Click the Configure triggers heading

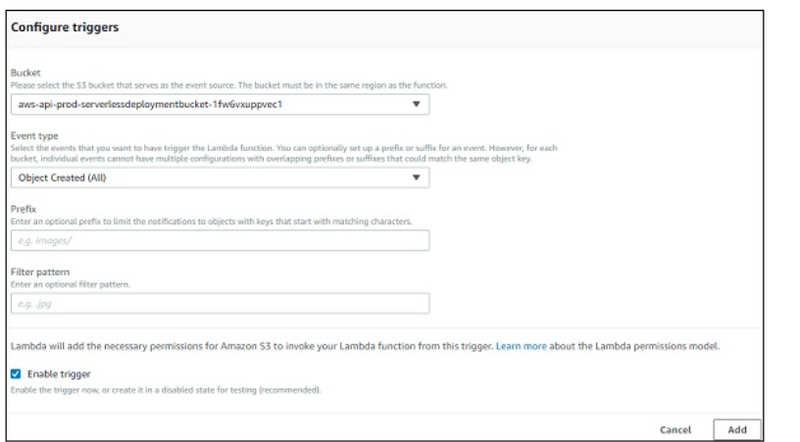point(64,27)
